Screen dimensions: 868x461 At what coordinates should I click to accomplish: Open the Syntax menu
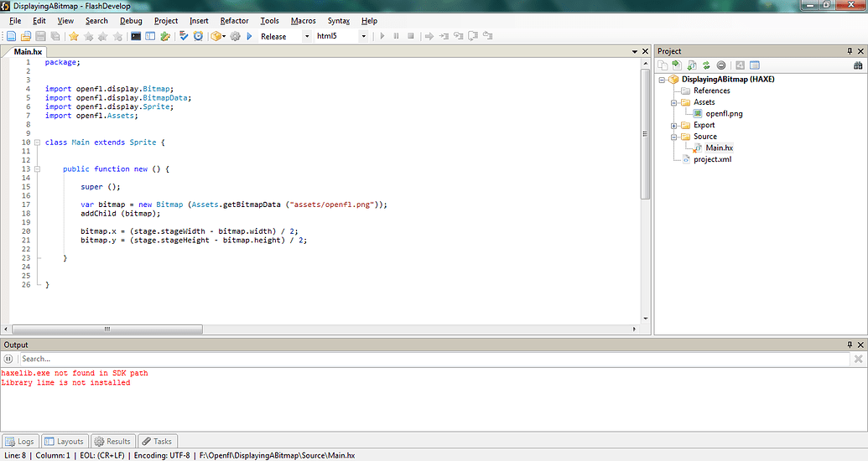click(x=338, y=20)
